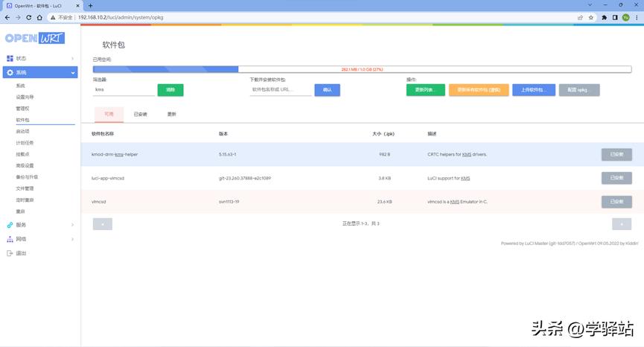Click the luci-app-vlmcsd package name
The height and width of the screenshot is (347, 644).
[108, 178]
